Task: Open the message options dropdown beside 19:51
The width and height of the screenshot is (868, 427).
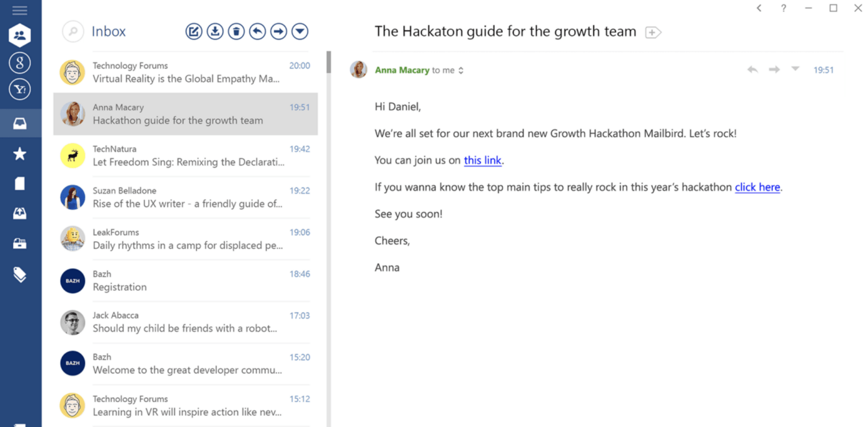Action: click(795, 70)
